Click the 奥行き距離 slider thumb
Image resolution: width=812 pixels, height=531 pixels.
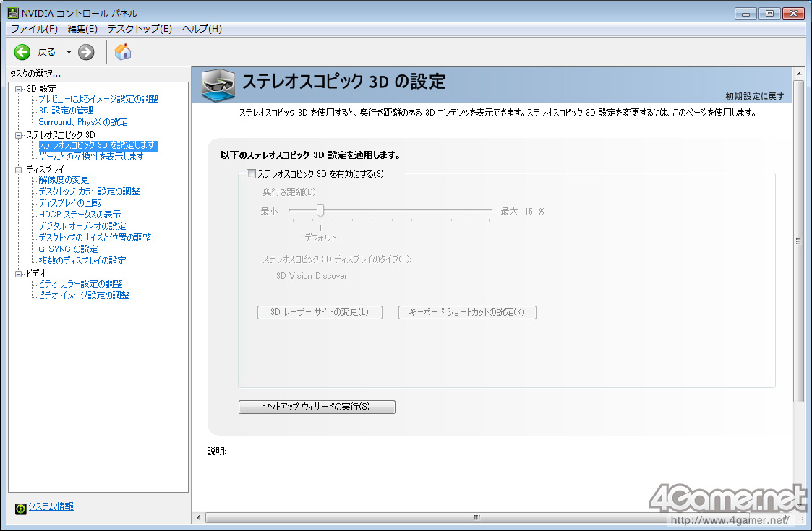[x=320, y=210]
